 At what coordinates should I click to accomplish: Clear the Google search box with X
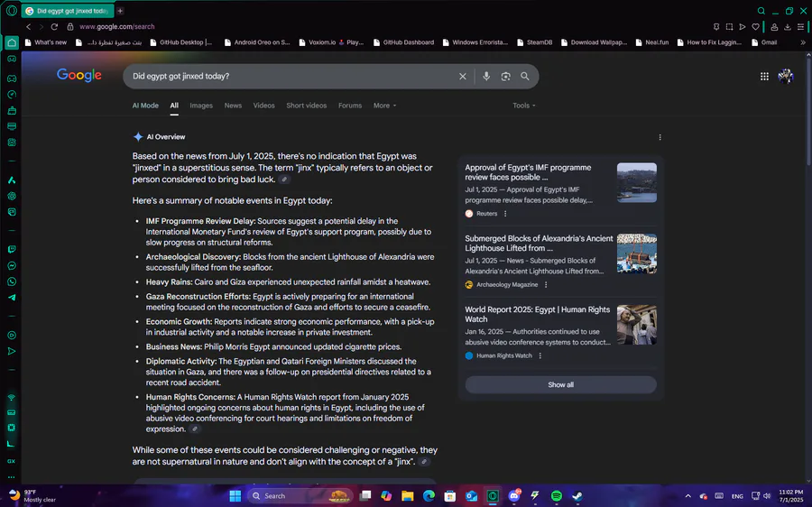pyautogui.click(x=463, y=76)
